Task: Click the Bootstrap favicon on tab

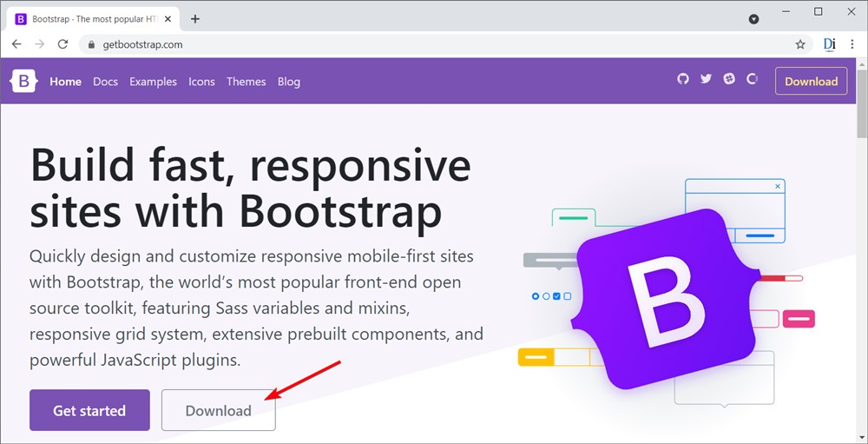Action: pos(21,19)
